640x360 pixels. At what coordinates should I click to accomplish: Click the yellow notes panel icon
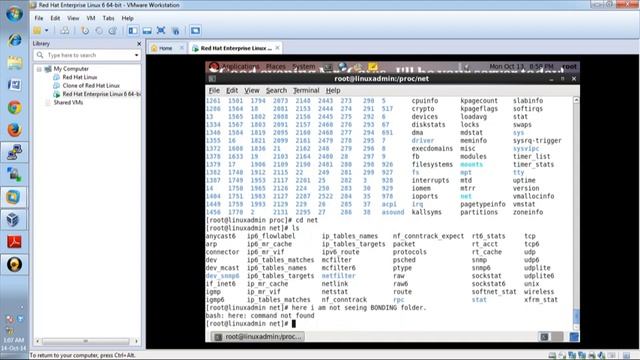tap(373, 66)
